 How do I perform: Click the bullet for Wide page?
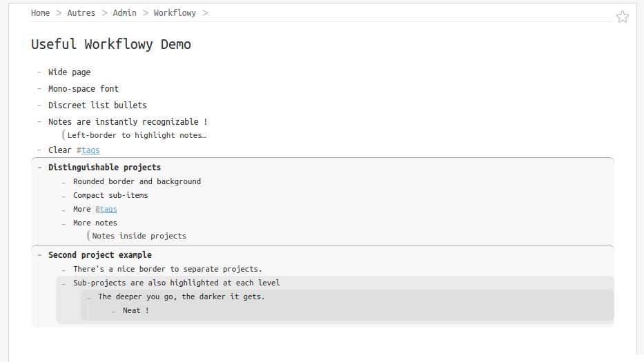[x=39, y=72]
